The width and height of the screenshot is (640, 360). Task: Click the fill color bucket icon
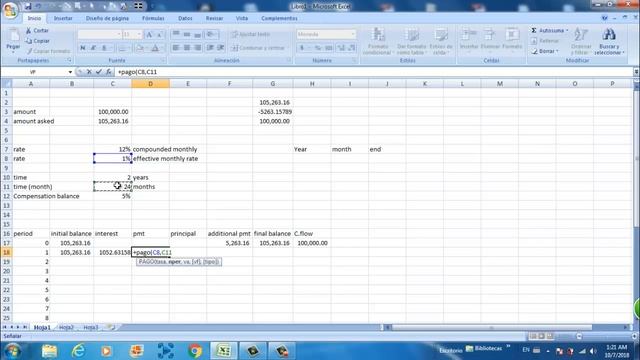[139, 48]
